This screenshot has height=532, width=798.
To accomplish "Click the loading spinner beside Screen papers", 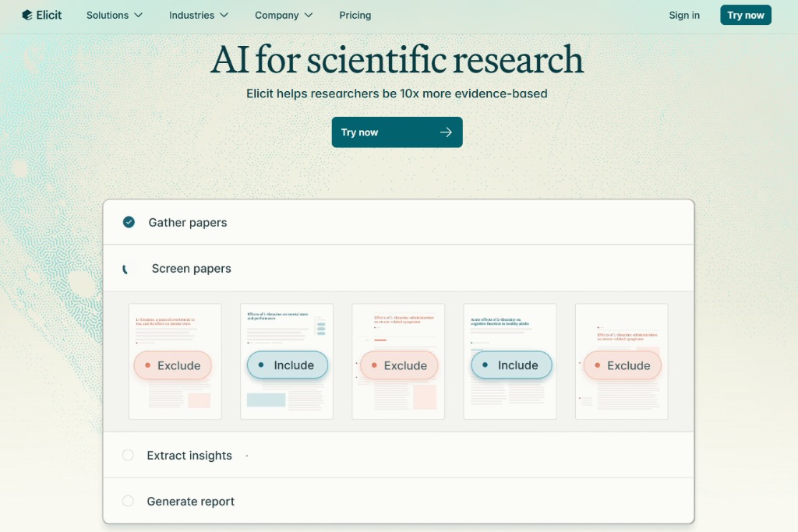I will coord(126,269).
